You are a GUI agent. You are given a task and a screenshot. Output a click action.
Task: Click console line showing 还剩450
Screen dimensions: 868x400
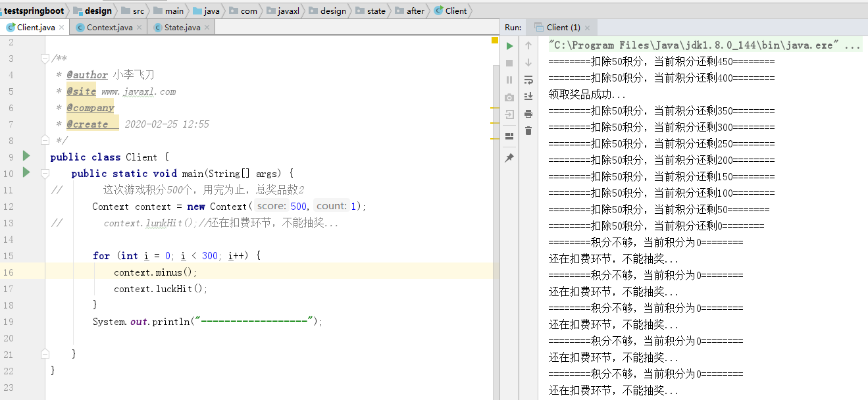pyautogui.click(x=661, y=62)
